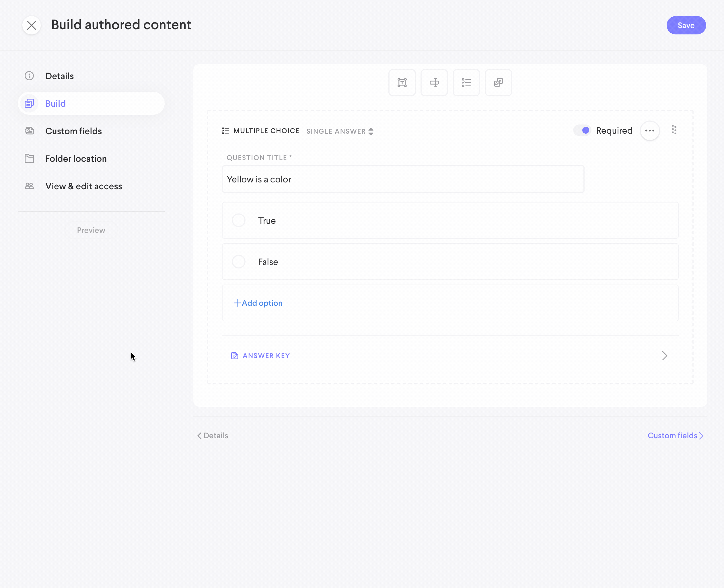Click the drag handle dots icon
Viewport: 724px width, 588px height.
click(x=674, y=130)
